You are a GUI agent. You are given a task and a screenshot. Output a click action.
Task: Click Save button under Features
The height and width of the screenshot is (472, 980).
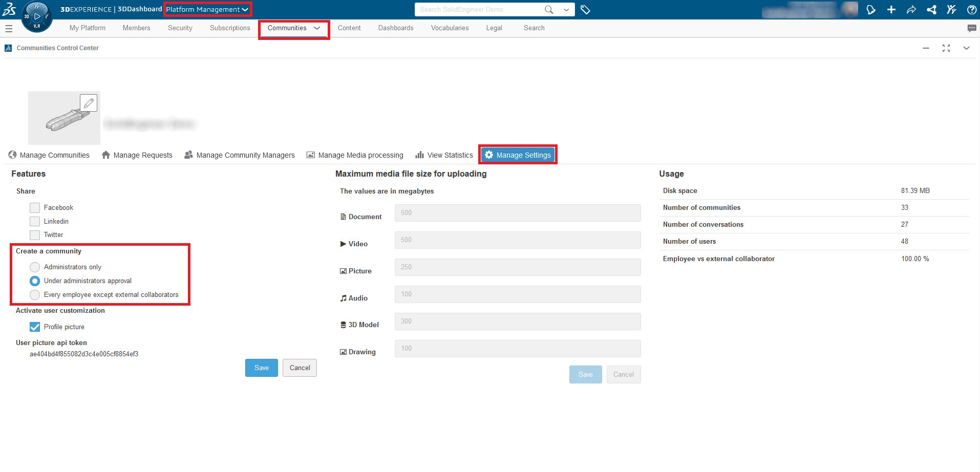[261, 368]
